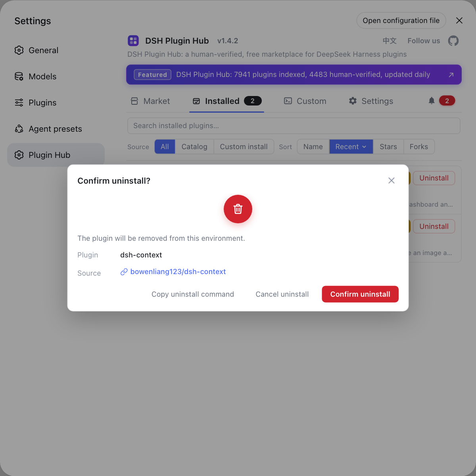Open the Recent sort dropdown
Viewport: 476px width, 476px height.
pos(351,147)
